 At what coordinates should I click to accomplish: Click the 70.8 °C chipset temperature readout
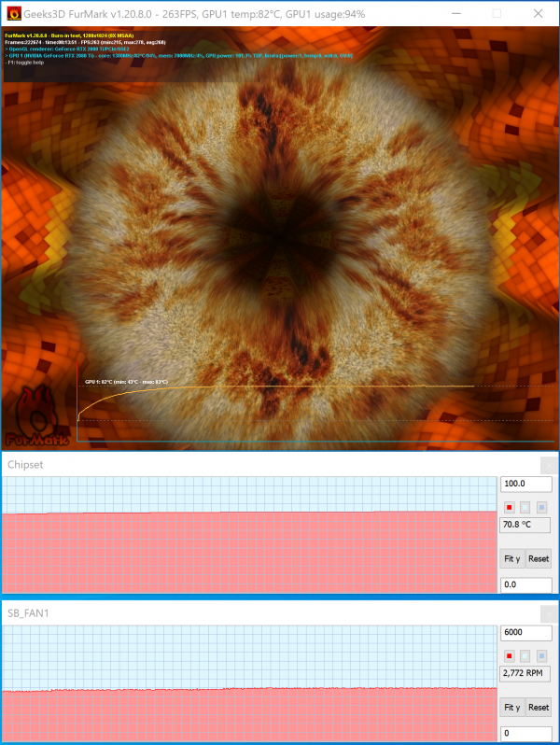[525, 525]
